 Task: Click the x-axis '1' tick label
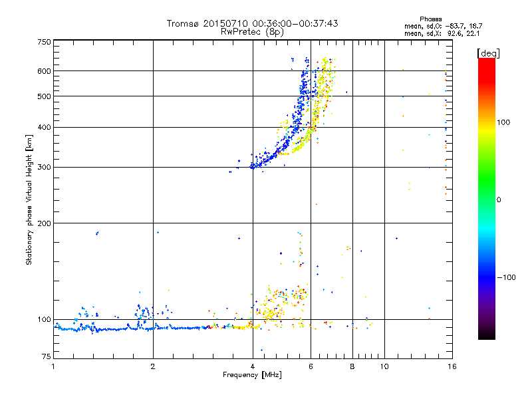tap(53, 366)
